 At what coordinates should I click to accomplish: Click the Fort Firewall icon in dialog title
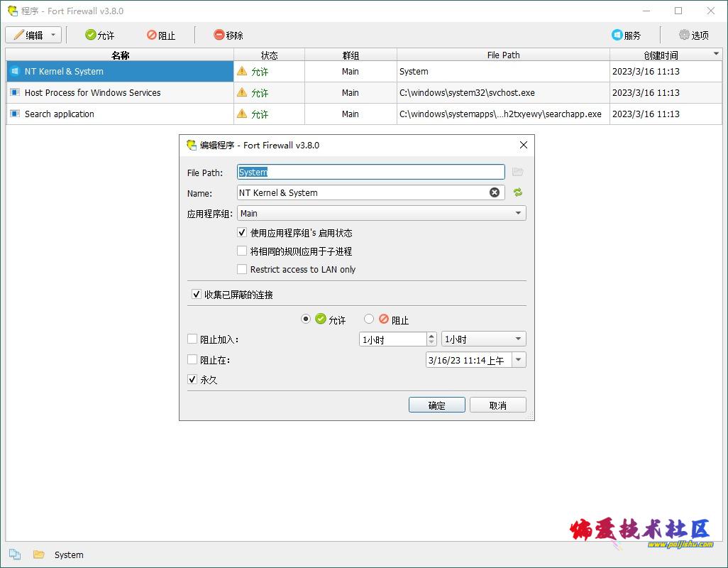pos(192,145)
